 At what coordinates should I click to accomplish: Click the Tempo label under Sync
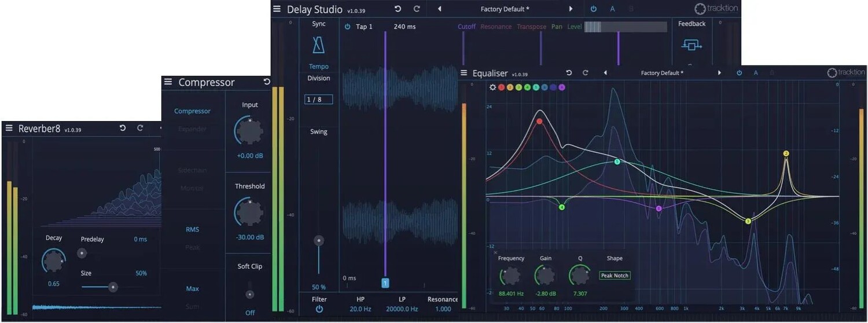pos(319,67)
